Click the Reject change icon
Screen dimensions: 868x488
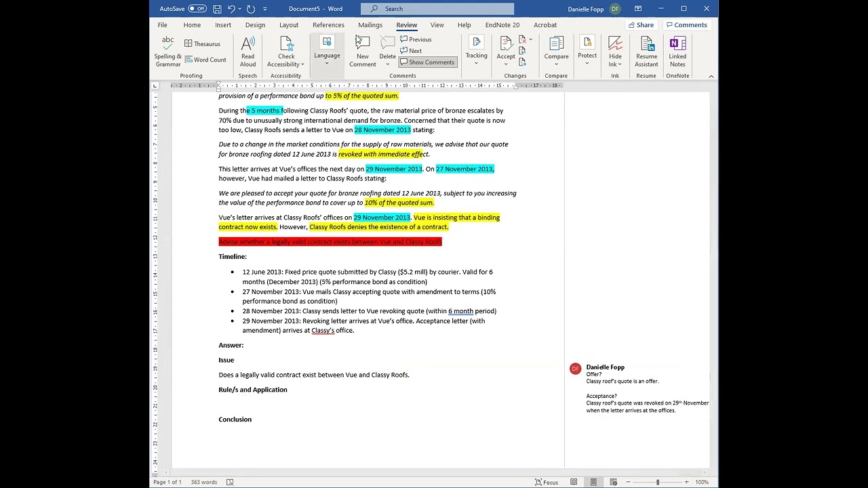point(522,40)
